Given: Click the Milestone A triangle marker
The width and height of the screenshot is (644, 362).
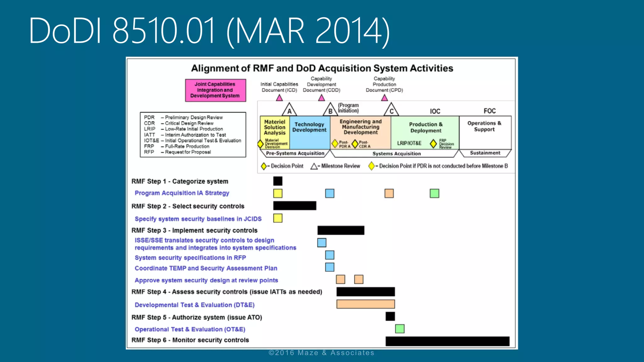Looking at the screenshot, I should coord(289,110).
